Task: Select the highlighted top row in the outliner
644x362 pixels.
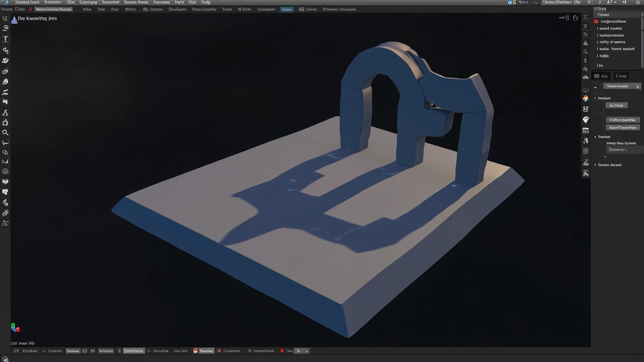Action: [617, 15]
